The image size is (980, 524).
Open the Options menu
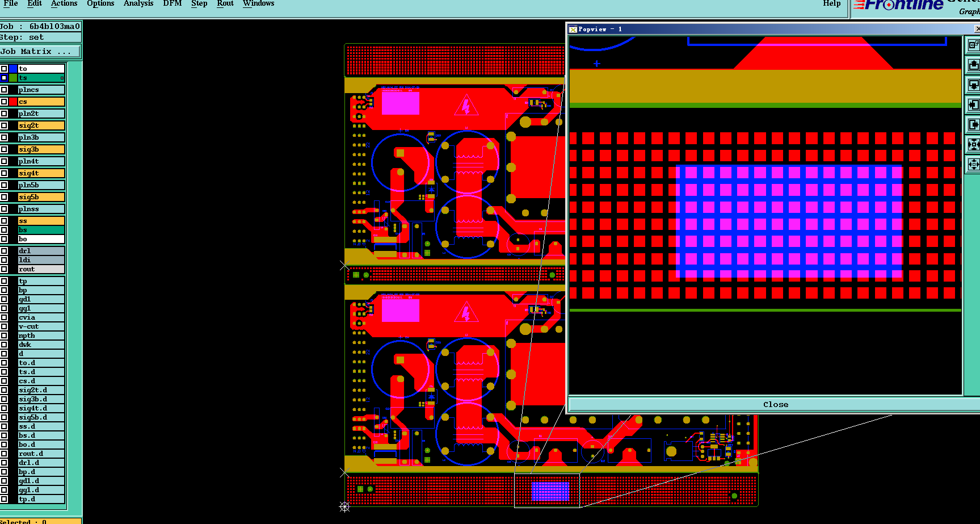[100, 4]
